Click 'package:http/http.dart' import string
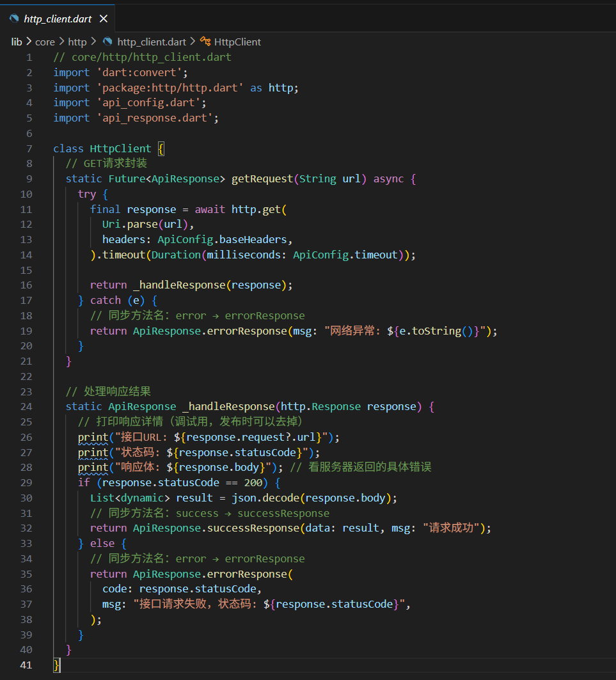Image resolution: width=616 pixels, height=680 pixels. [170, 88]
